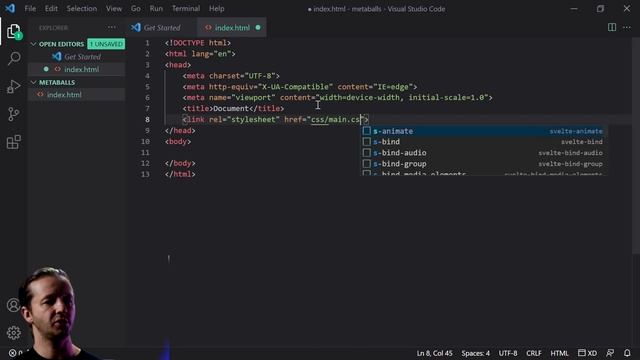Open the Go menu

(136, 9)
